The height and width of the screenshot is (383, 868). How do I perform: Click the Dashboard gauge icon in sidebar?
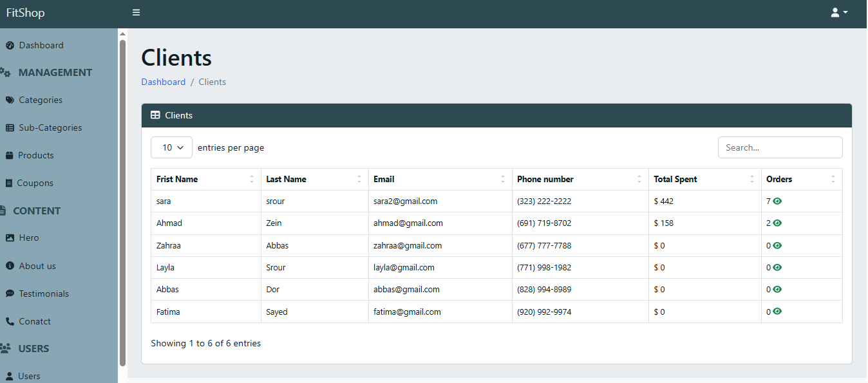pos(10,46)
